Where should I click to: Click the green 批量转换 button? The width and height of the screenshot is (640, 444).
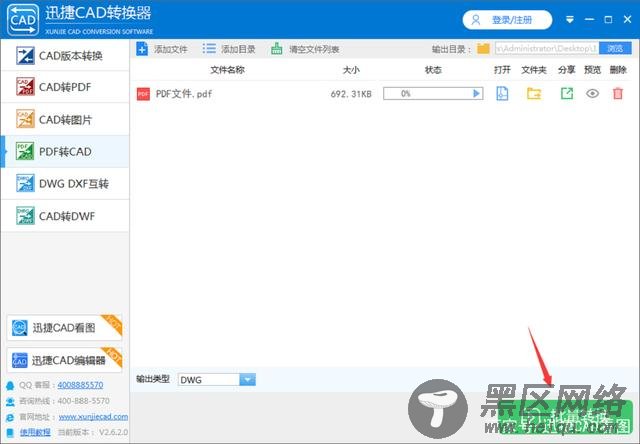[567, 418]
